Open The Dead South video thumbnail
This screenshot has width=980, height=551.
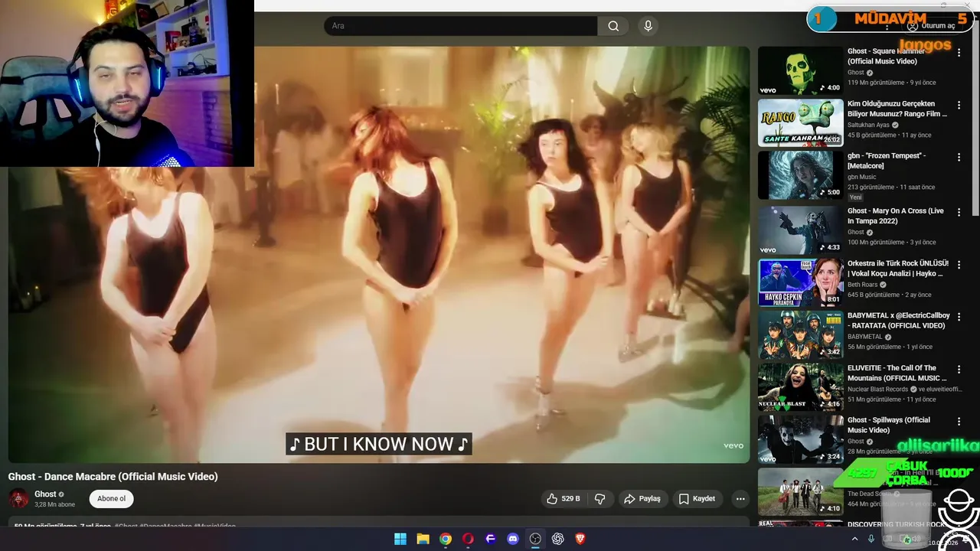[x=800, y=491]
